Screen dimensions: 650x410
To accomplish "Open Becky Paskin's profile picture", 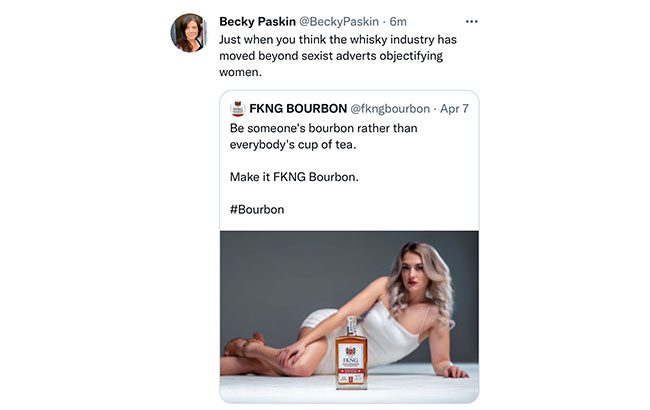I will (189, 33).
